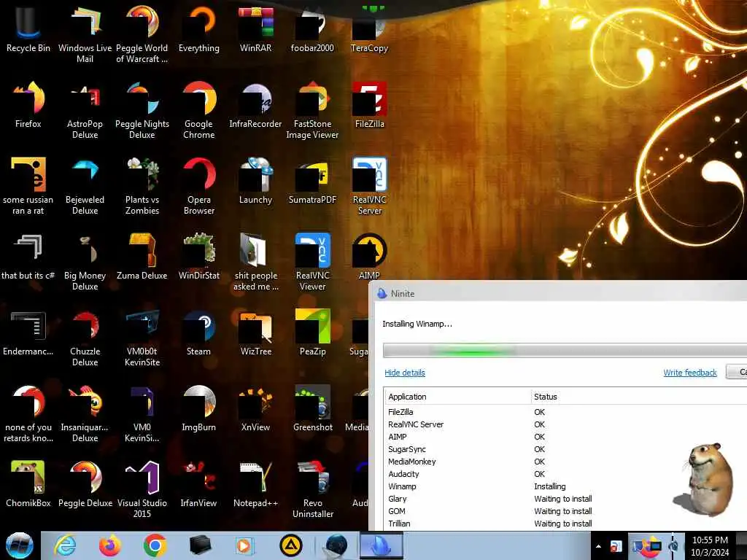Open Chrome from the taskbar
747x560 pixels.
click(155, 545)
